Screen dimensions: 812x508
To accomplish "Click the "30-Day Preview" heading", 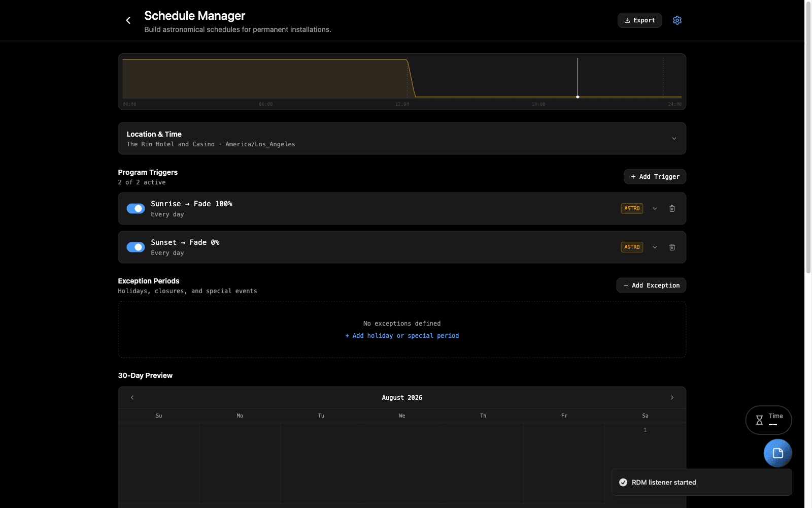I will pyautogui.click(x=145, y=375).
